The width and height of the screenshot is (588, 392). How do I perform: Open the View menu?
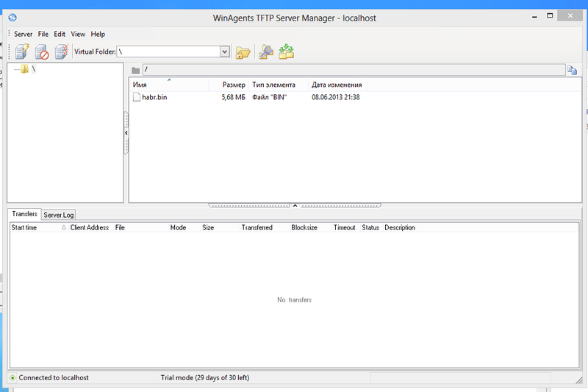tap(78, 34)
